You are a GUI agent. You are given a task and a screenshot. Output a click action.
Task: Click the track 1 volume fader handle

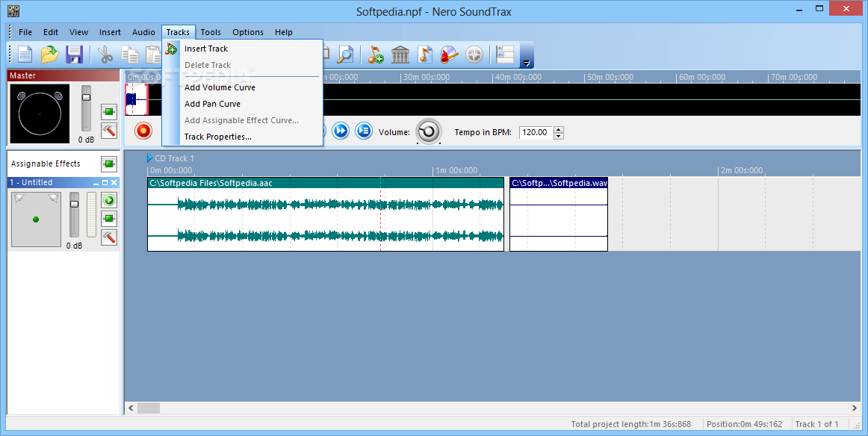click(x=74, y=204)
